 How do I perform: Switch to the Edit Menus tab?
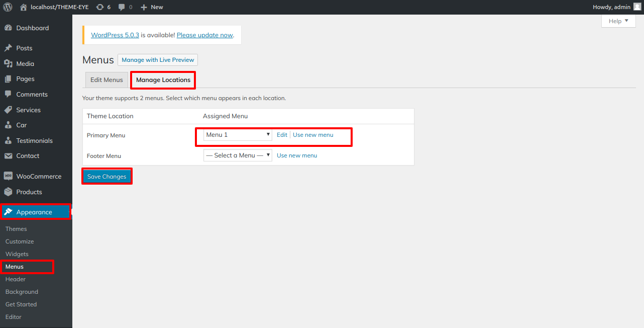coord(106,80)
